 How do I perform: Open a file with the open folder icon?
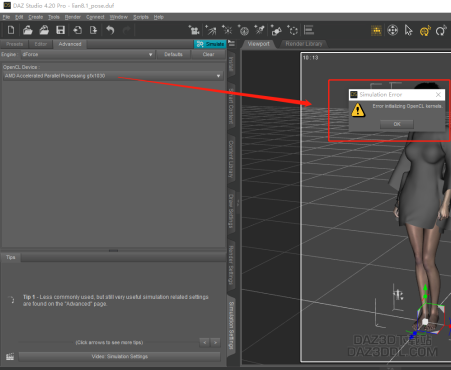(x=28, y=30)
